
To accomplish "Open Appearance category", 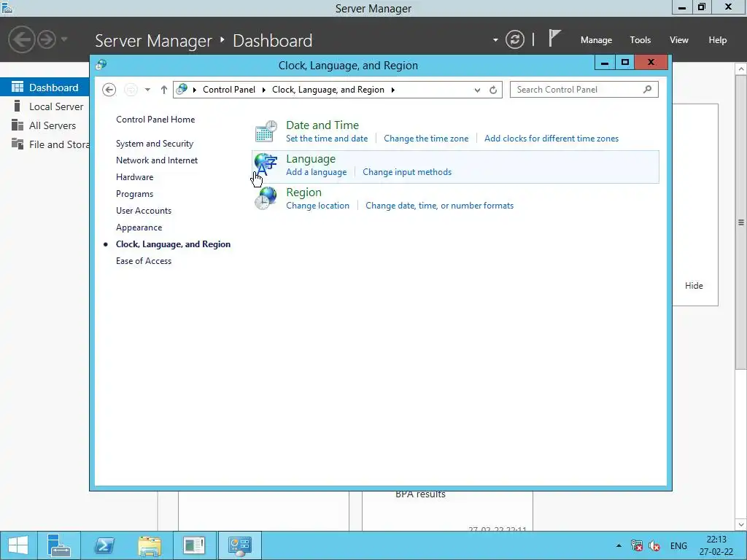I will point(139,227).
